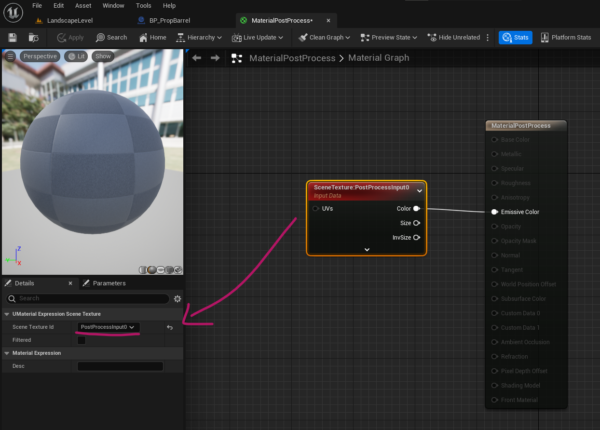Open the Scene Texture Id dropdown

pyautogui.click(x=107, y=327)
